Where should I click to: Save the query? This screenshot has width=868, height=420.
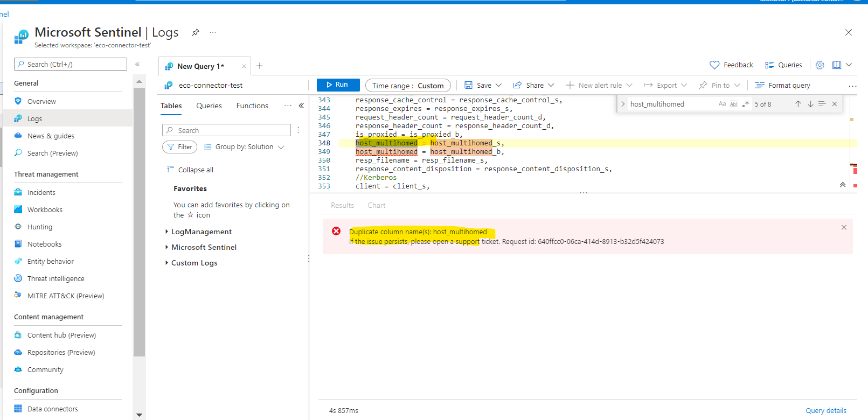(x=478, y=85)
